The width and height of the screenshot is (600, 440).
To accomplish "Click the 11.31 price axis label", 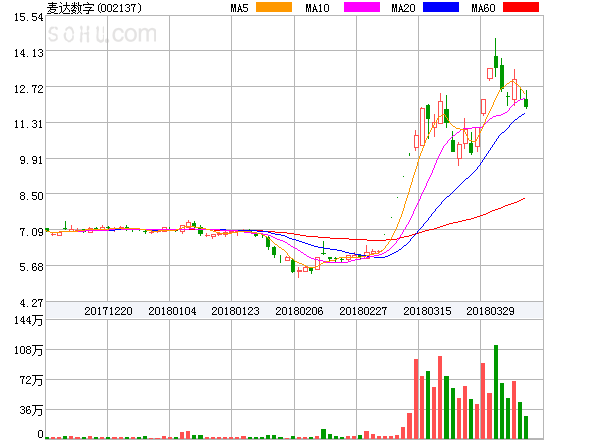I will [x=29, y=124].
